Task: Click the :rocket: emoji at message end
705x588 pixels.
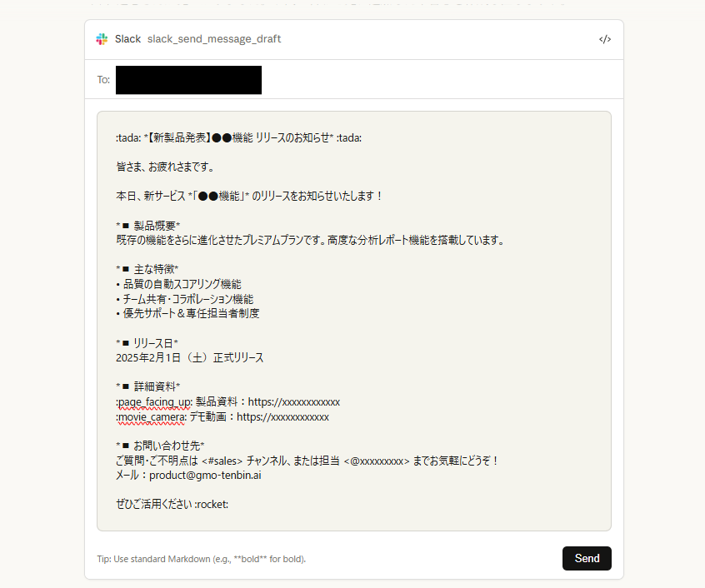Action: [x=211, y=504]
